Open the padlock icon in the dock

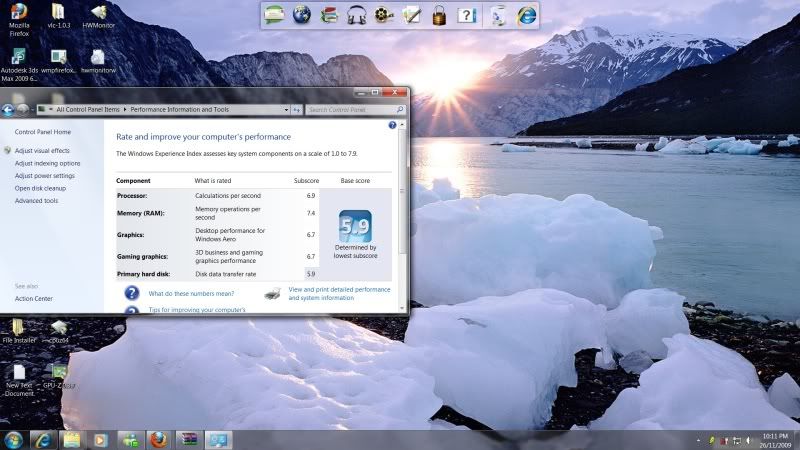click(438, 15)
